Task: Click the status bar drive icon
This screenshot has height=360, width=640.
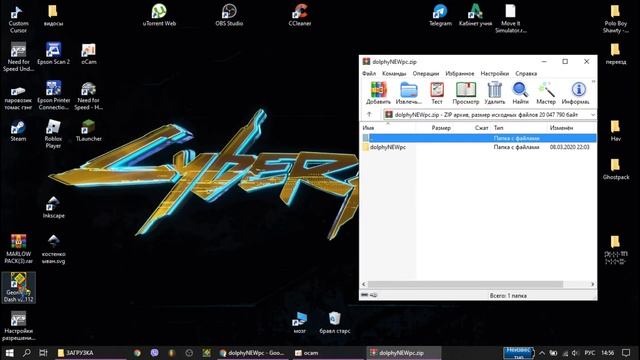Action: (x=364, y=295)
